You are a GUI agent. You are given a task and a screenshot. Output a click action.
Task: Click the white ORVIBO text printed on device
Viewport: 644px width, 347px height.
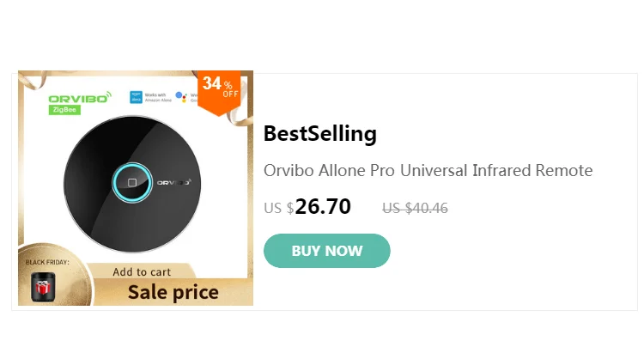[x=174, y=182]
